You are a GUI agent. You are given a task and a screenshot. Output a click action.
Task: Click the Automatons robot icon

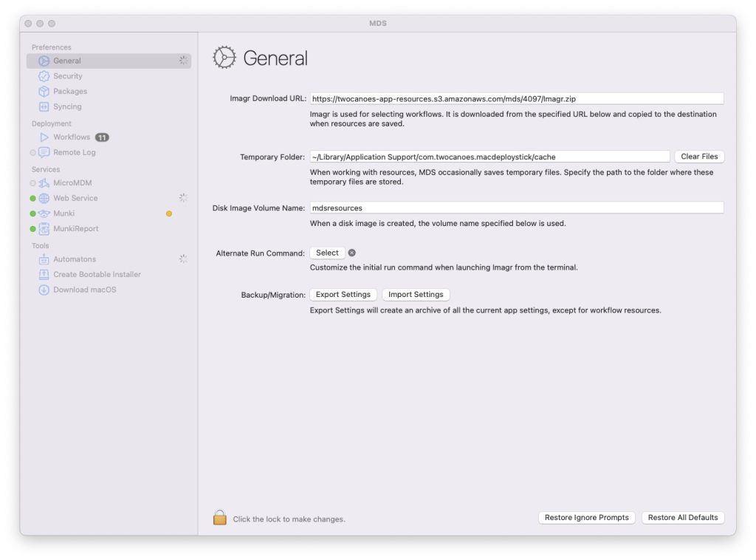44,259
